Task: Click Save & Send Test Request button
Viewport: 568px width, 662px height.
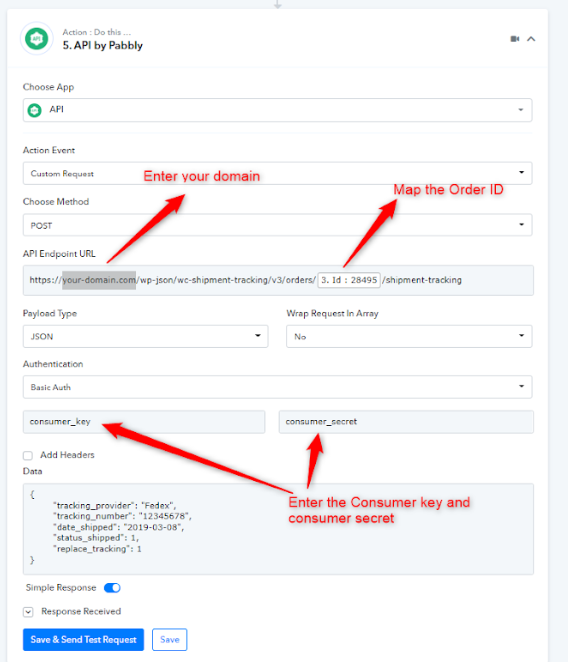Action: tap(83, 640)
